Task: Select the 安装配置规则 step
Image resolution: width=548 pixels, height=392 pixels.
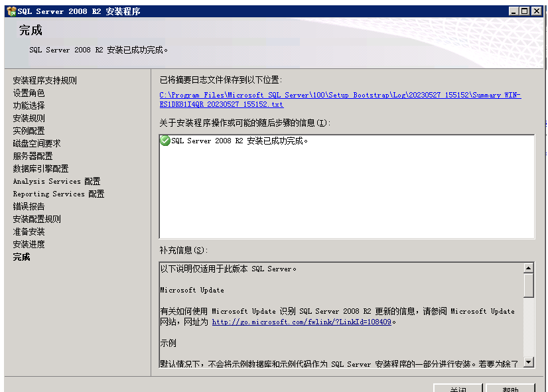Action: click(x=36, y=219)
